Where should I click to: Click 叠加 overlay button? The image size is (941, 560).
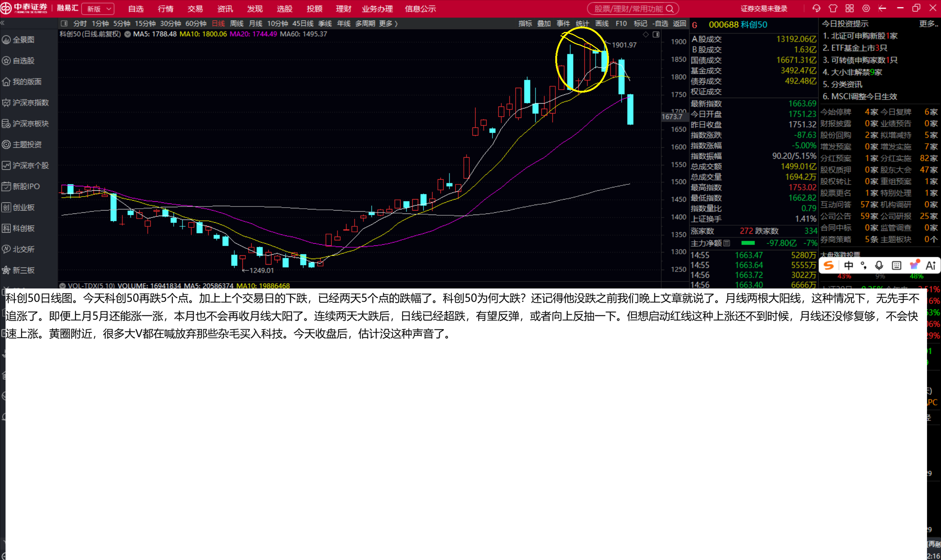(x=544, y=24)
